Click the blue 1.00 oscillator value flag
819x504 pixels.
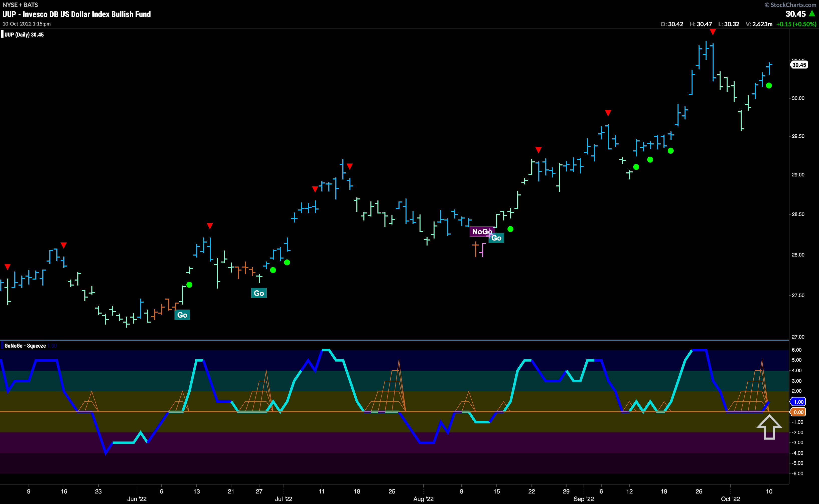[798, 402]
